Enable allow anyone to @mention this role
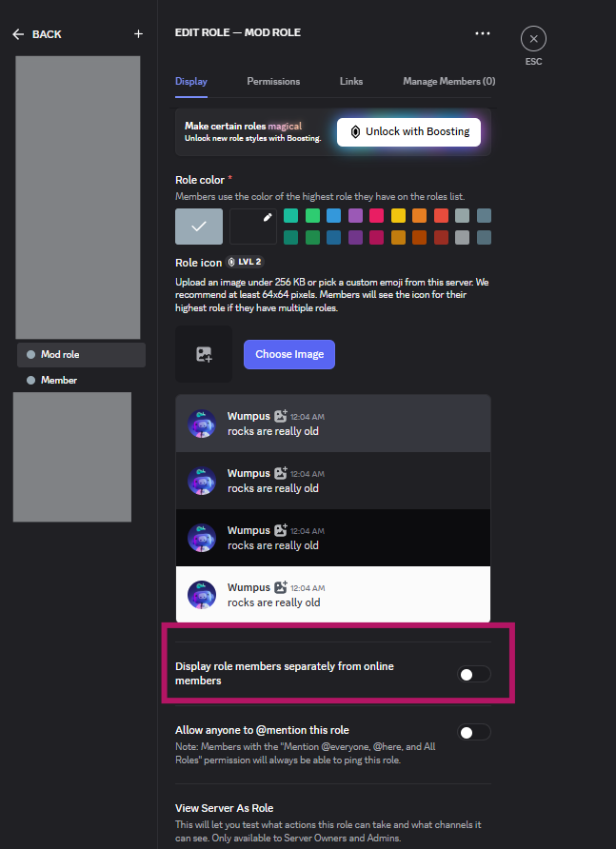This screenshot has height=849, width=616. (474, 732)
